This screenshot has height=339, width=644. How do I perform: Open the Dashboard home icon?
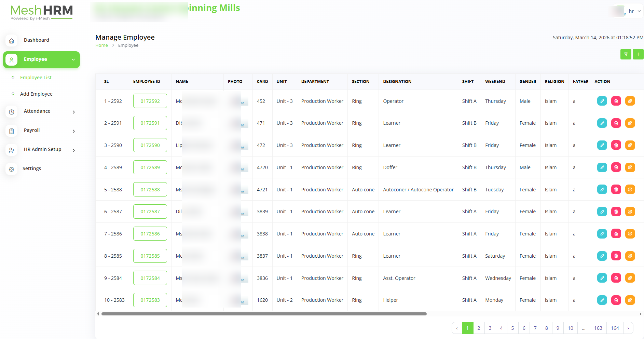(12, 41)
